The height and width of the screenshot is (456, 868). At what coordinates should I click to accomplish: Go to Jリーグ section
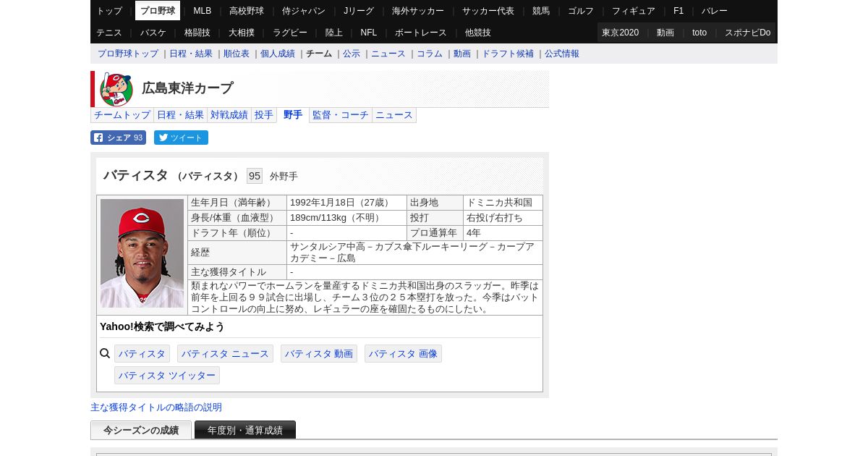click(359, 11)
